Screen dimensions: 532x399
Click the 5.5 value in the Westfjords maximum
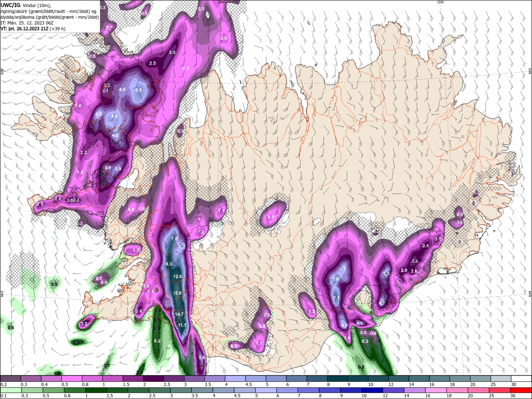click(x=139, y=90)
